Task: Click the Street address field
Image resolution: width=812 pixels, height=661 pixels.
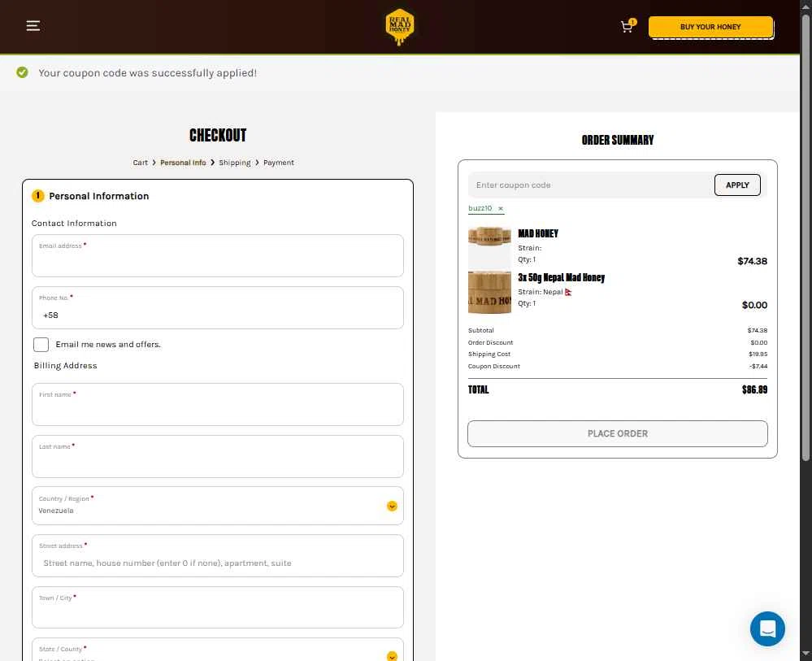Action: click(218, 556)
